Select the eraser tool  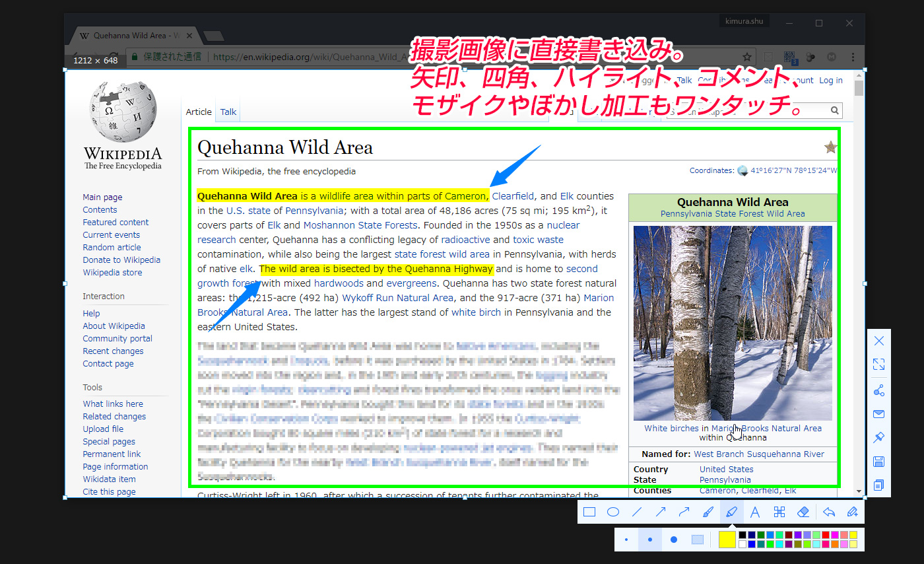pyautogui.click(x=803, y=512)
